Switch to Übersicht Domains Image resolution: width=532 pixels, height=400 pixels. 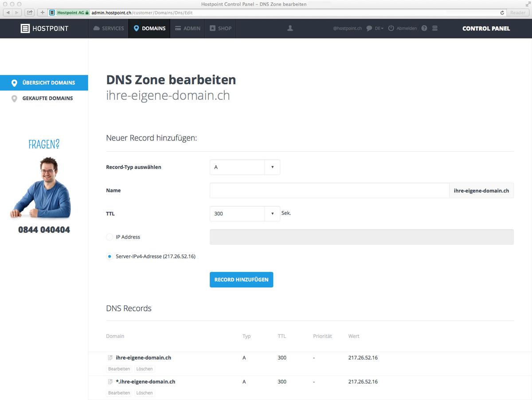44,82
